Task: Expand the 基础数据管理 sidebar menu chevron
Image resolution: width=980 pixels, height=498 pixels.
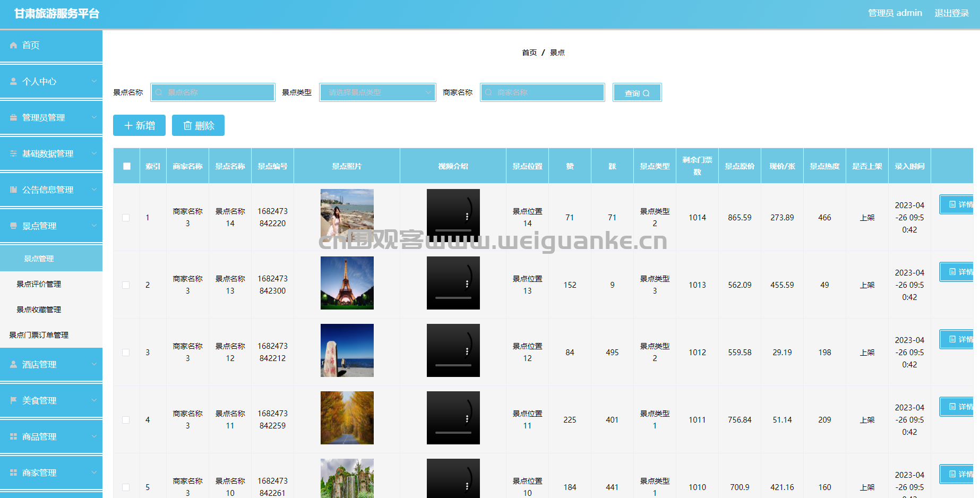Action: [x=94, y=153]
